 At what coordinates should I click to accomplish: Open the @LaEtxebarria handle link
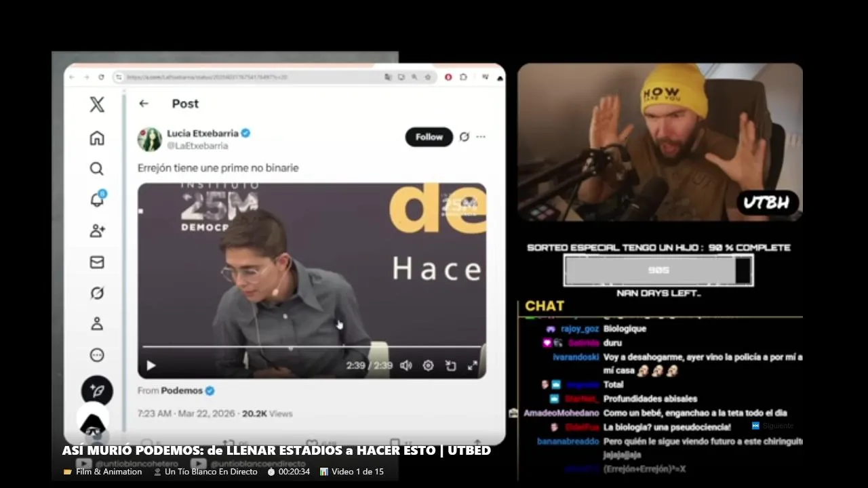coord(197,146)
